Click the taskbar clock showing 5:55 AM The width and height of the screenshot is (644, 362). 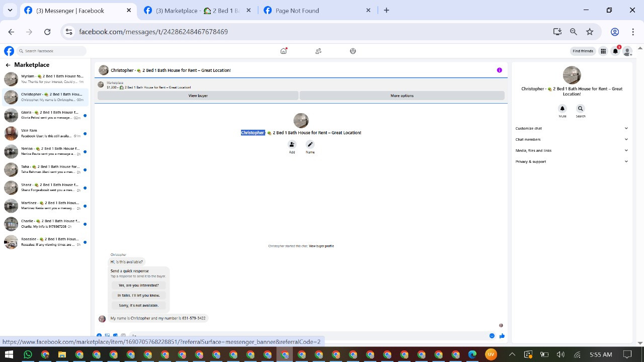[x=601, y=354]
